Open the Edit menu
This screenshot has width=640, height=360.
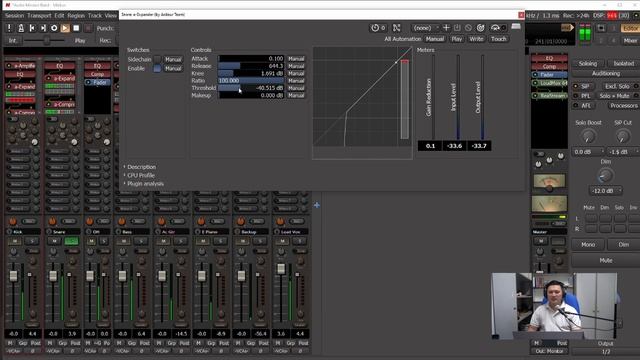point(59,16)
